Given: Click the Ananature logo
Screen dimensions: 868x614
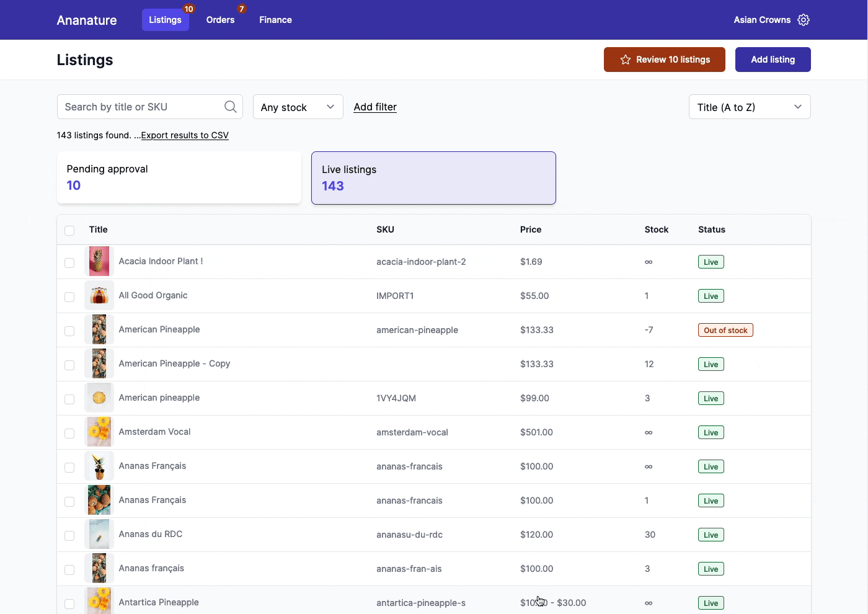Looking at the screenshot, I should 87,20.
